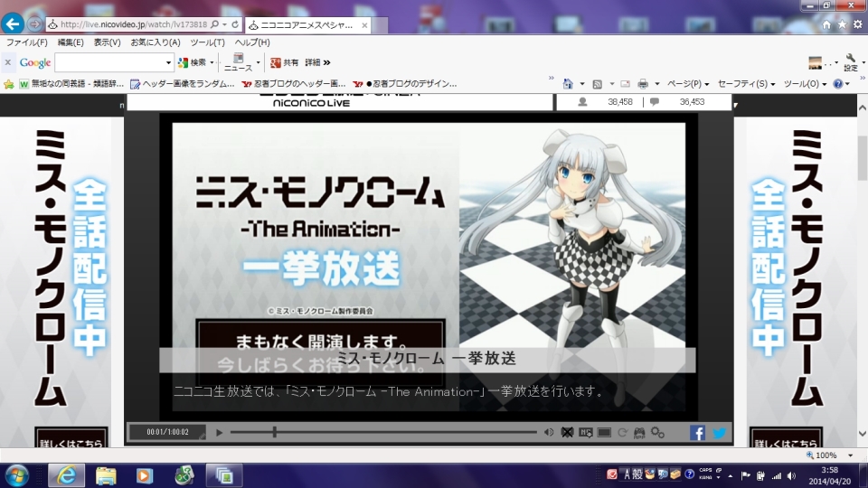Screen dimensions: 868x488
Task: Toggle the NG comment filter icon
Action: click(586, 433)
